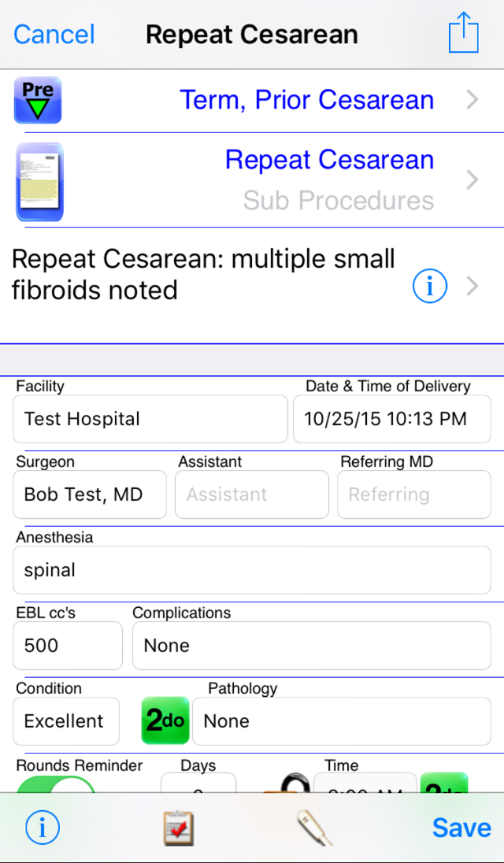The width and height of the screenshot is (504, 863).
Task: Tap the Anesthesia field showing spinal
Action: coord(251,570)
